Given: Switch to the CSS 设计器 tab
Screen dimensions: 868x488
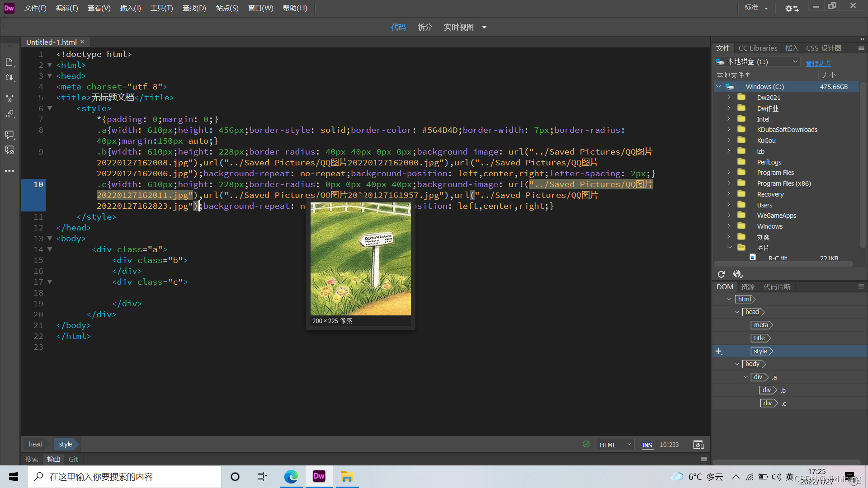Looking at the screenshot, I should pos(823,48).
